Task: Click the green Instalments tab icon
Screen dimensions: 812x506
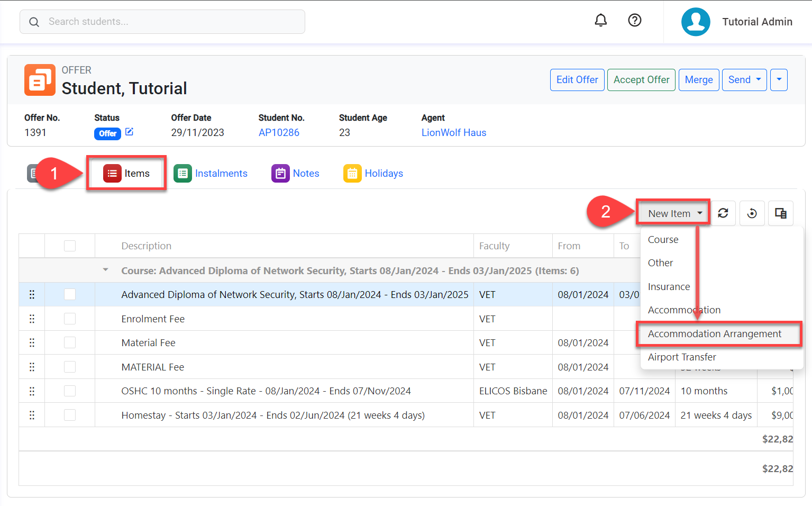Action: pos(183,173)
